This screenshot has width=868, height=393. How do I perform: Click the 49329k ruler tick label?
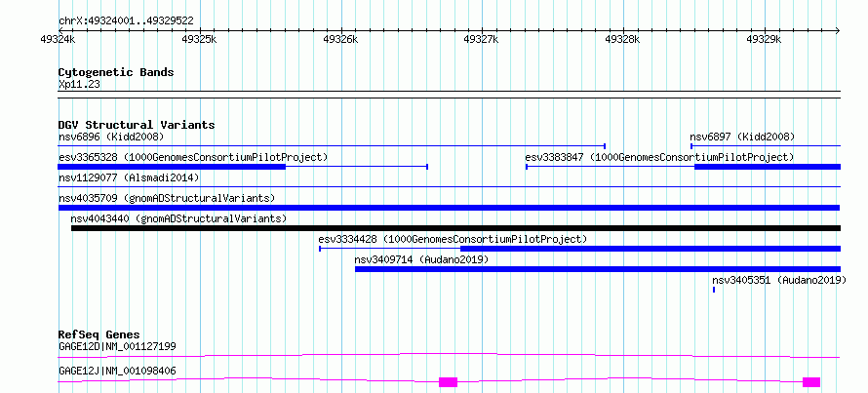[764, 39]
